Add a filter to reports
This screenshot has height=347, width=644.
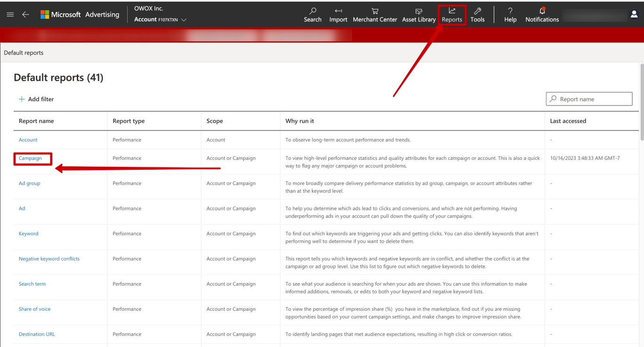[x=36, y=99]
